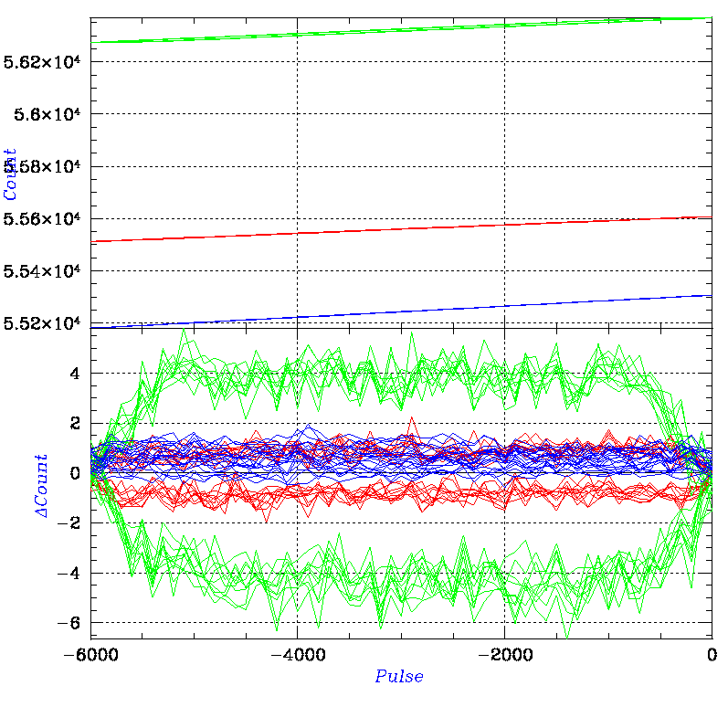The width and height of the screenshot is (728, 728).
Task: Click the blue line in upper plot
Action: [x=401, y=311]
